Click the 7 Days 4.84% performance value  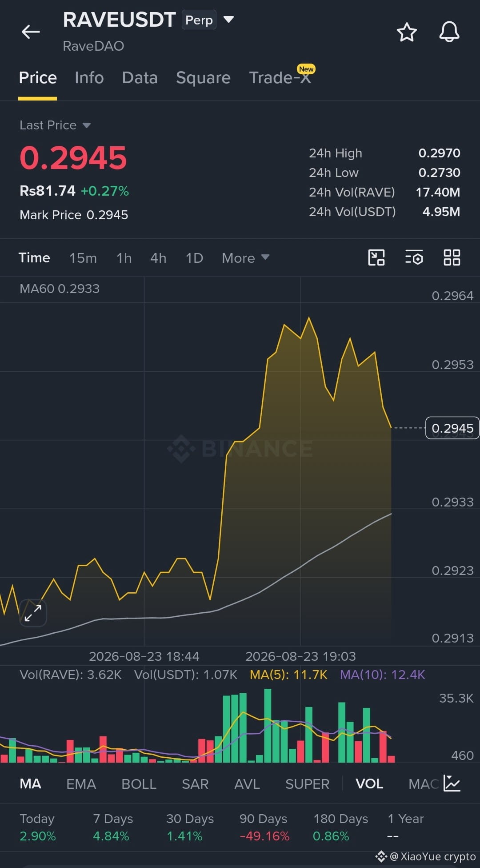(111, 836)
